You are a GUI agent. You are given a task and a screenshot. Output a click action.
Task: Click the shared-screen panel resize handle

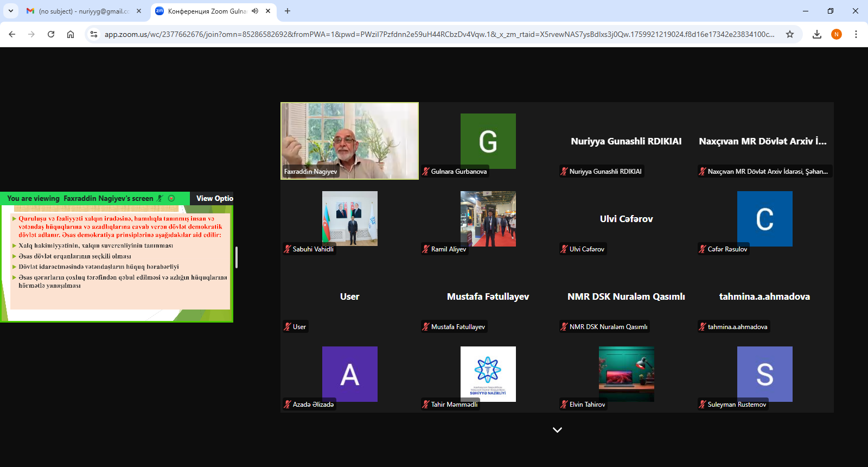237,257
